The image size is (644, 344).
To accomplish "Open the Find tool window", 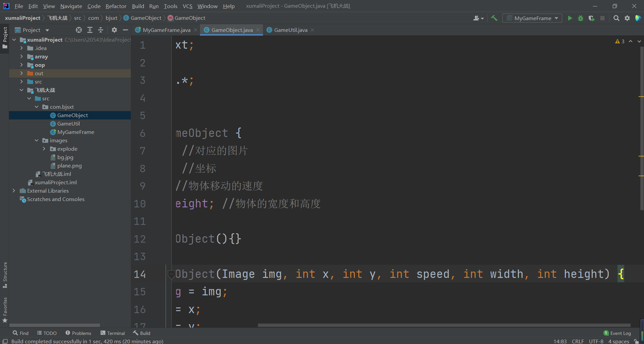I will tap(20, 333).
